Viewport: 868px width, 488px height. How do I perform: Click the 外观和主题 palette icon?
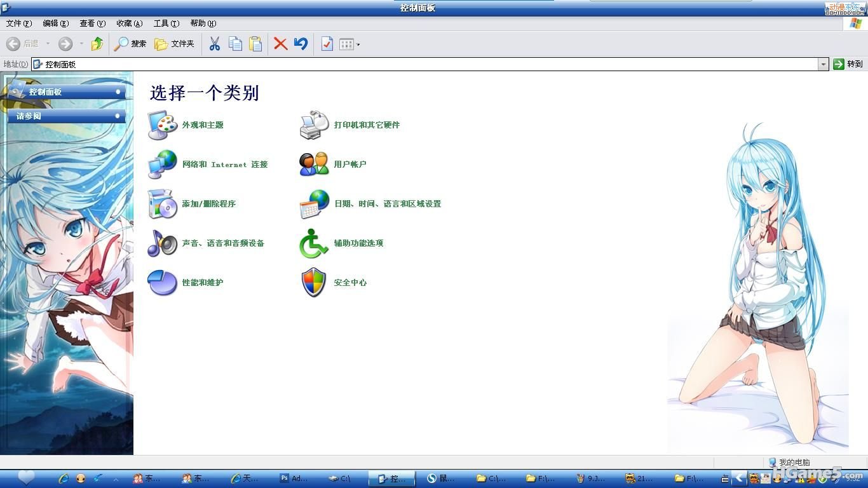point(163,125)
